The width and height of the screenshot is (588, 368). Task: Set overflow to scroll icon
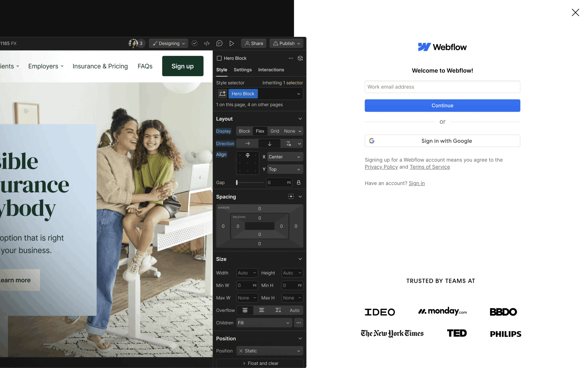click(278, 310)
